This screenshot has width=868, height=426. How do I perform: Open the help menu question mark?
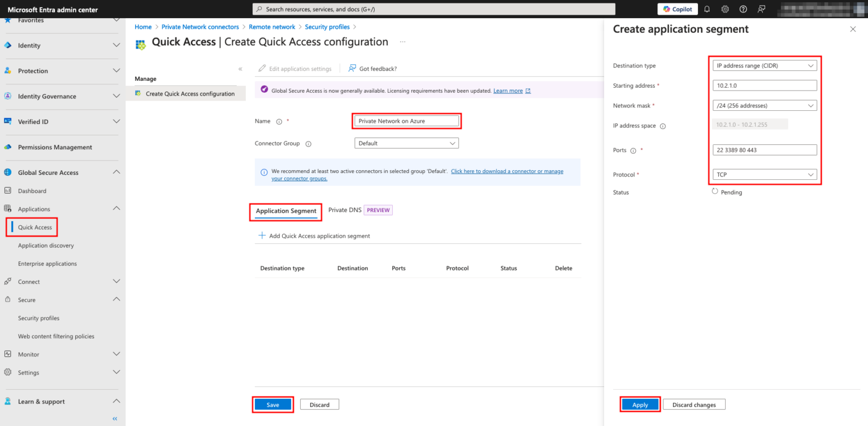pos(743,8)
